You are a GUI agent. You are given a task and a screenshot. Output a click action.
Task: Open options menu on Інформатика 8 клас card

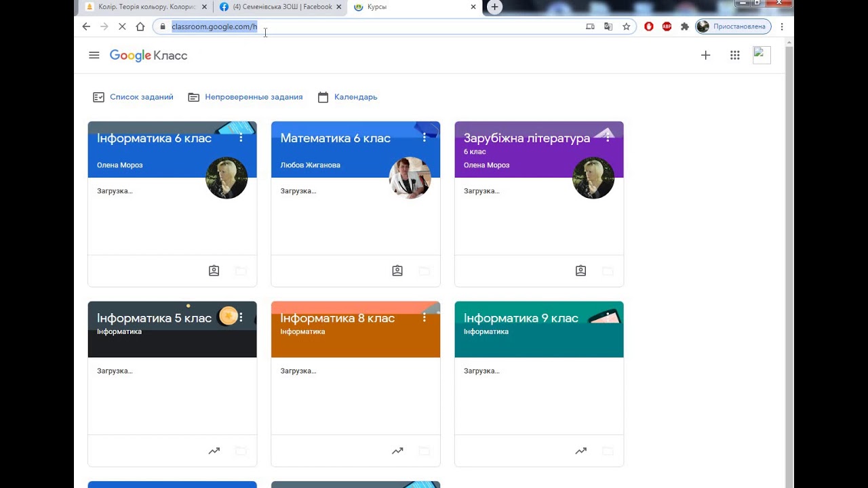pyautogui.click(x=425, y=318)
